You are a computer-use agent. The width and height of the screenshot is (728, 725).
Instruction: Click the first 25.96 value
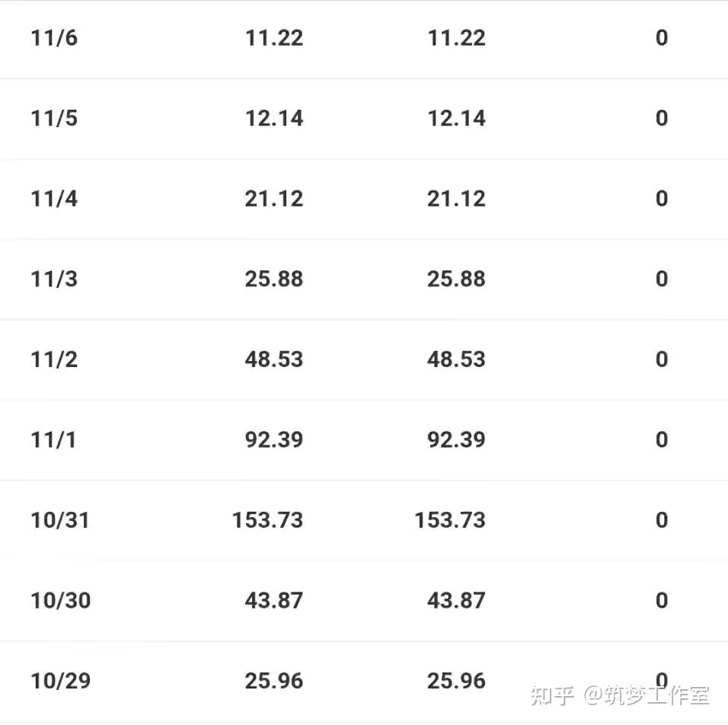coord(273,681)
